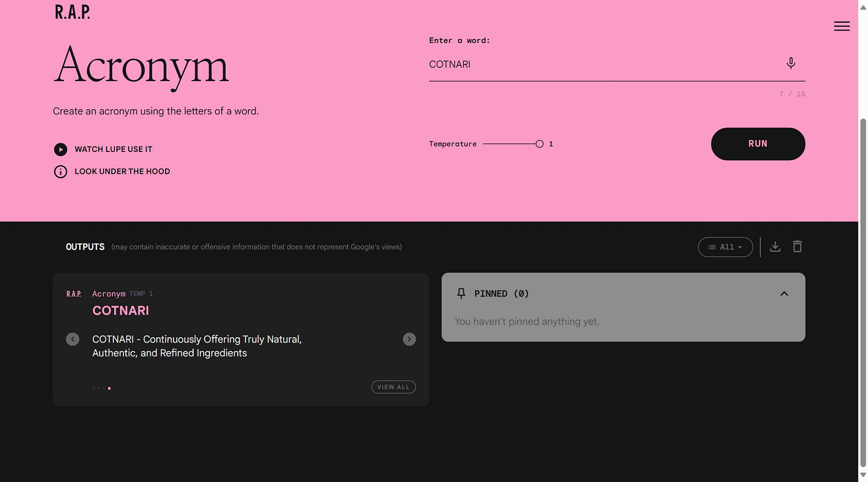This screenshot has height=482, width=868.
Task: Show the previous acronym result arrow
Action: click(73, 339)
